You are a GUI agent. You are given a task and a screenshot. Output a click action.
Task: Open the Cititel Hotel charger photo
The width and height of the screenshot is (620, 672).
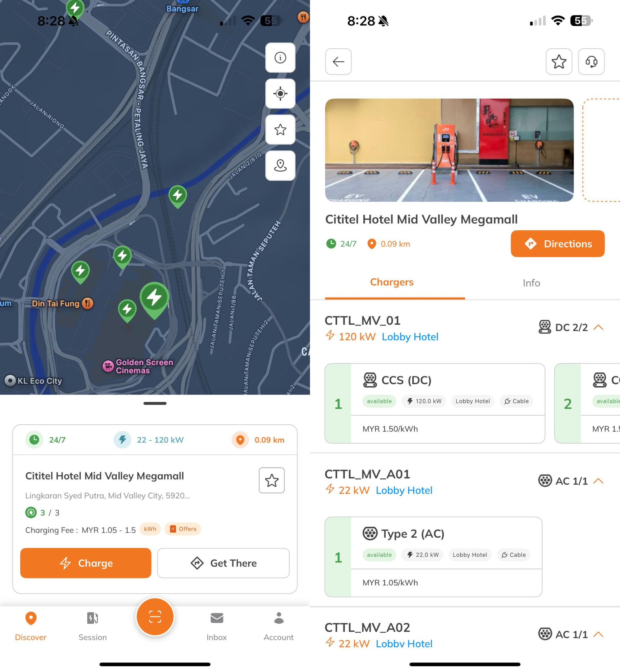[449, 150]
